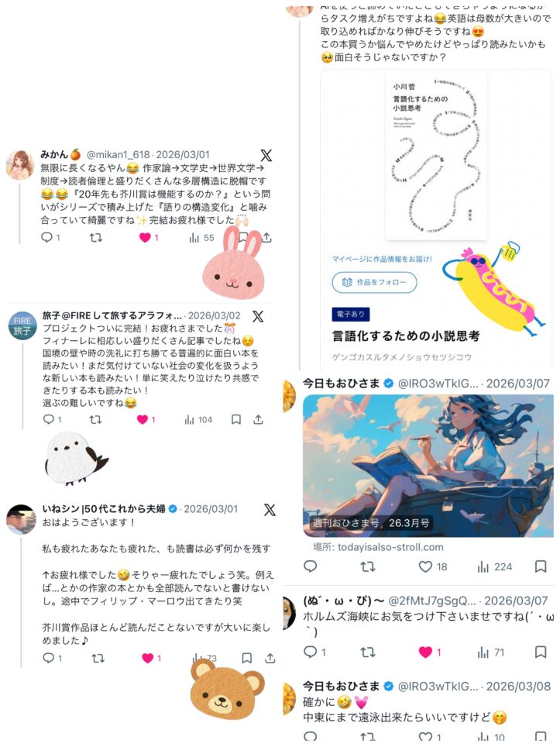Click 電子あり badge
The height and width of the screenshot is (747, 560).
point(350,314)
